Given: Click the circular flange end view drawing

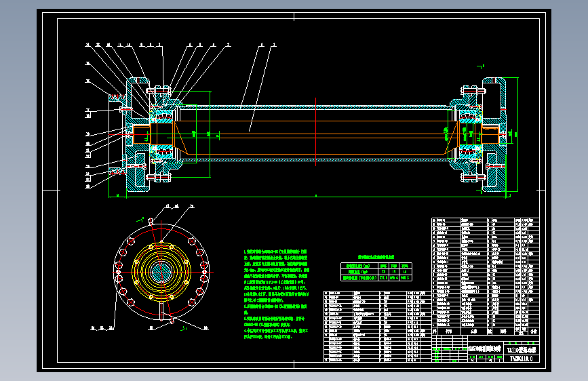Looking at the screenshot, I should [161, 272].
